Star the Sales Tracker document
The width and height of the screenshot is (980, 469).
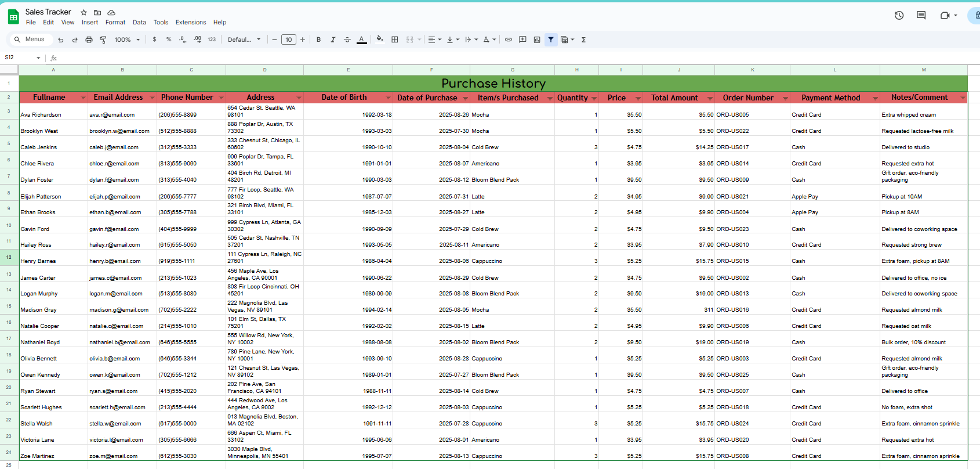coord(84,12)
